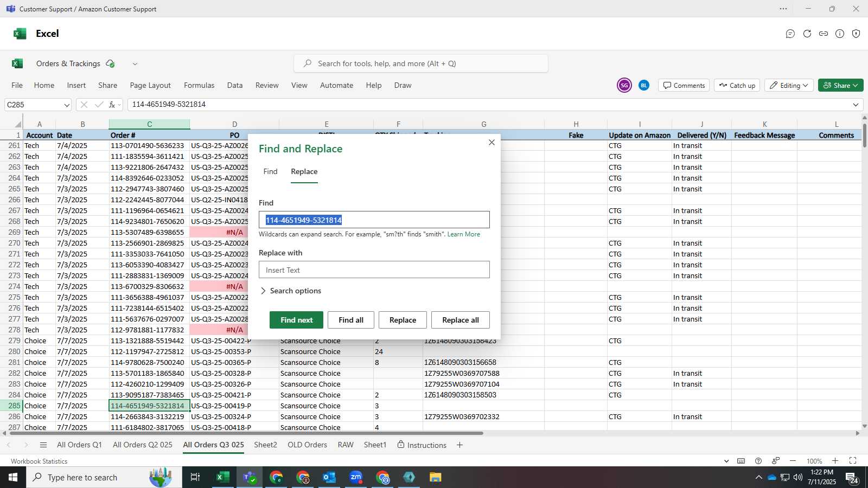Click the formula bar enter checkmark
Viewport: 868px width, 488px height.
[99, 105]
